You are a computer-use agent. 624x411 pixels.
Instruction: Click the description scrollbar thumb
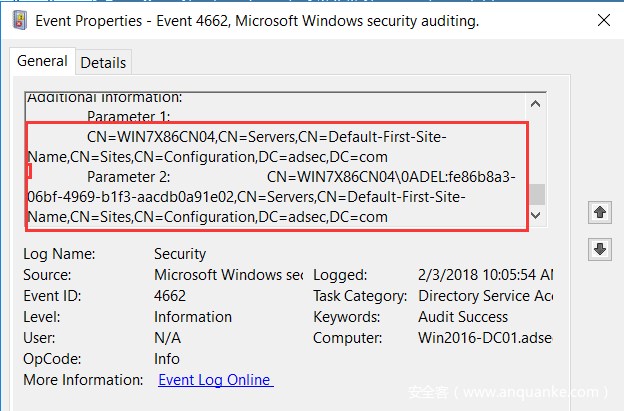point(536,193)
